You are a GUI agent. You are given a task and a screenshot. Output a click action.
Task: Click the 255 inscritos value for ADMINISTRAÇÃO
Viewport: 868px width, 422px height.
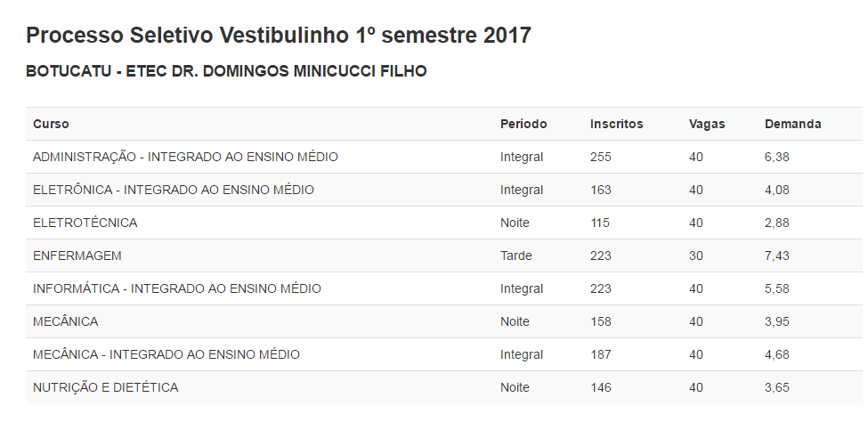point(601,158)
